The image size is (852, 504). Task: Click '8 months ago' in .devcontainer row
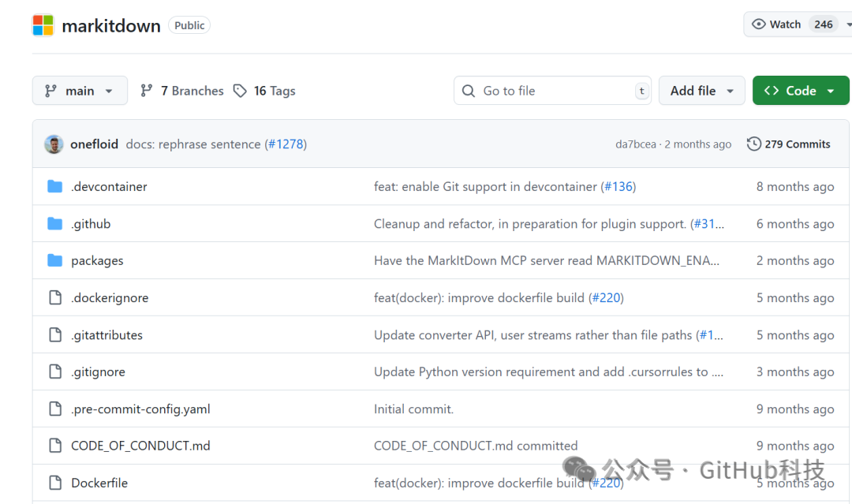[795, 186]
